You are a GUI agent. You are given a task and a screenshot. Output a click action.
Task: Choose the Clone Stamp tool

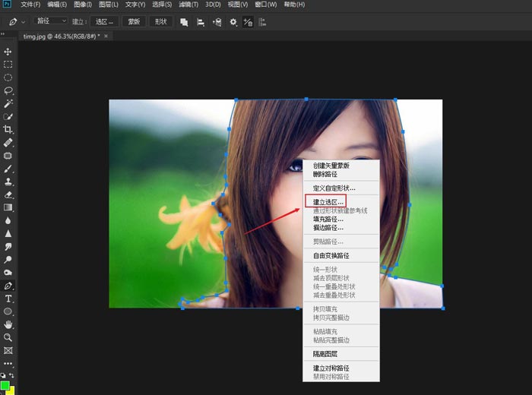coord(8,182)
